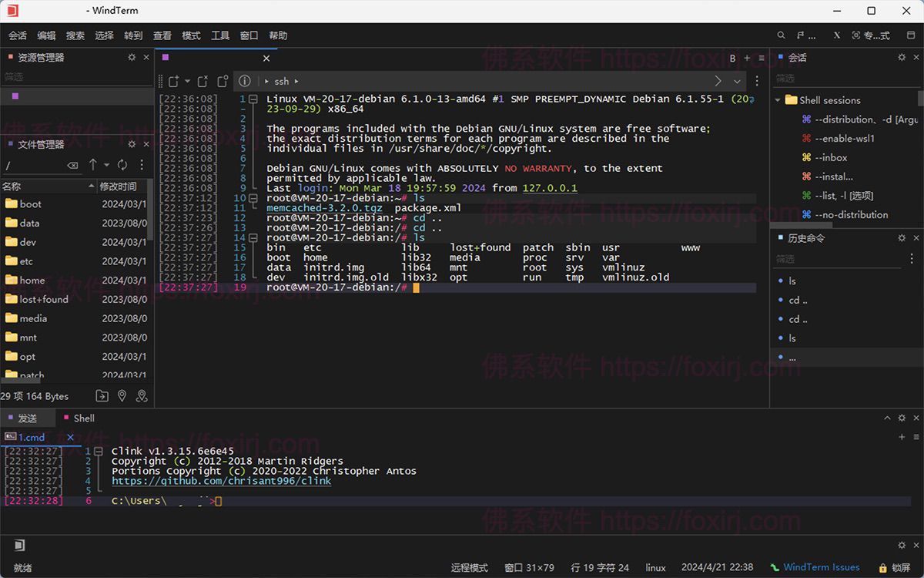
Task: Open settings gear of 资源管理器 panel
Action: tap(132, 57)
